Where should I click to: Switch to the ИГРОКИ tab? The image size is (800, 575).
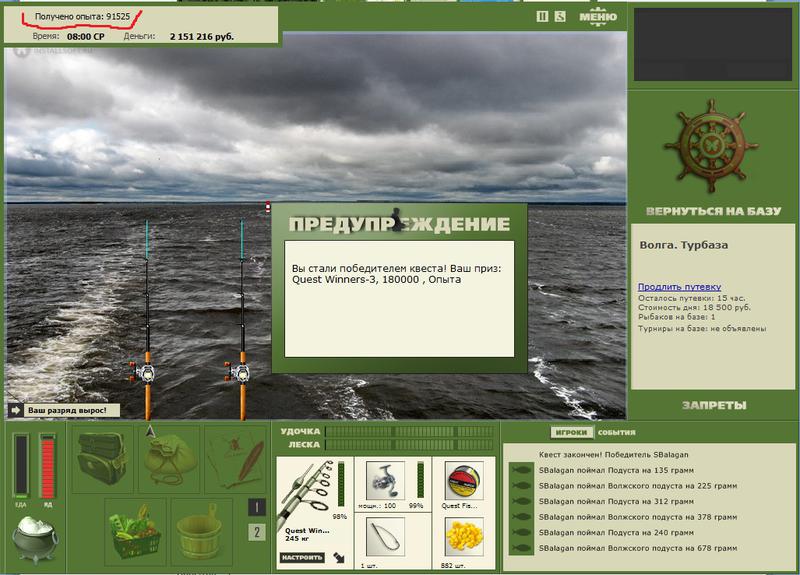click(571, 432)
